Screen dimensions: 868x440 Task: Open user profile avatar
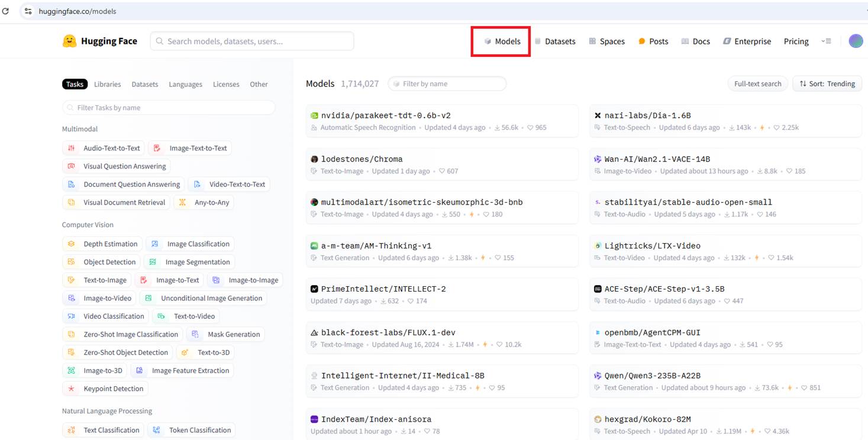(856, 41)
